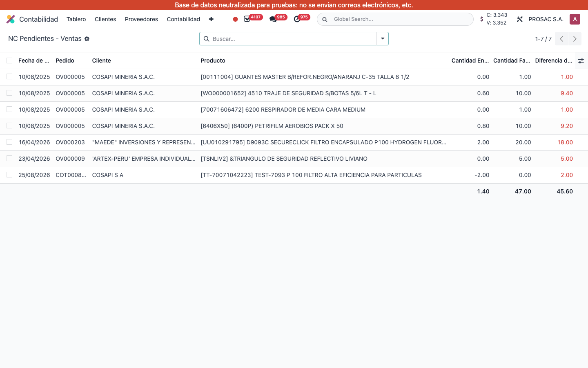Open the Clientes menu
588x368 pixels.
point(105,19)
